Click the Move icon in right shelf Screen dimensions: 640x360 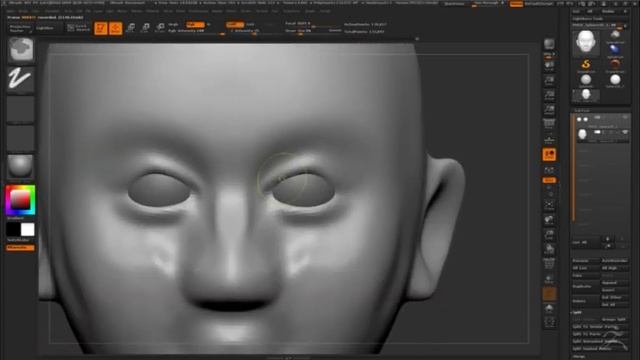(549, 220)
